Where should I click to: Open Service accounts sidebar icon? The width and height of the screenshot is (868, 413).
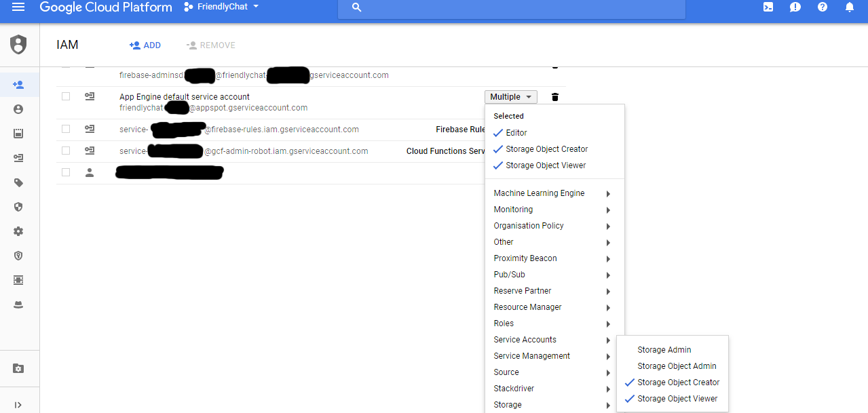pos(18,158)
